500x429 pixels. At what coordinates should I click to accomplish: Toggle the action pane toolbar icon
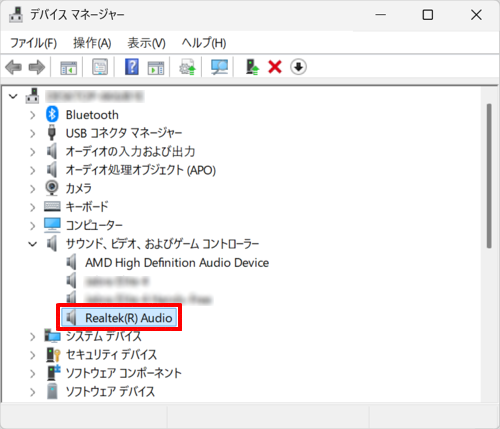click(x=156, y=68)
